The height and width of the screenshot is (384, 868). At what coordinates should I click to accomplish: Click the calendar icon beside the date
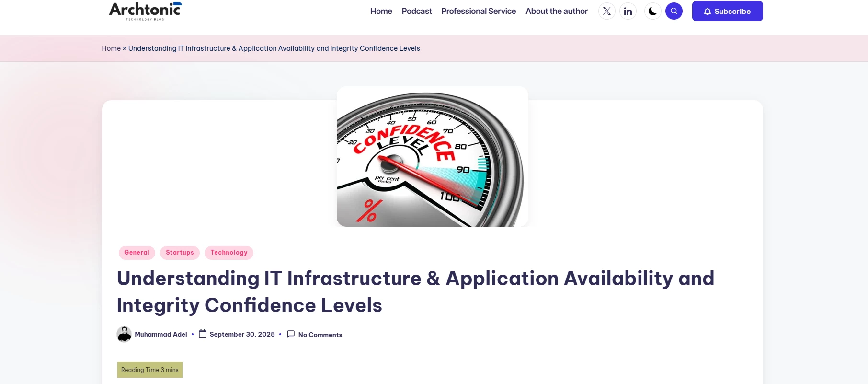click(x=203, y=334)
